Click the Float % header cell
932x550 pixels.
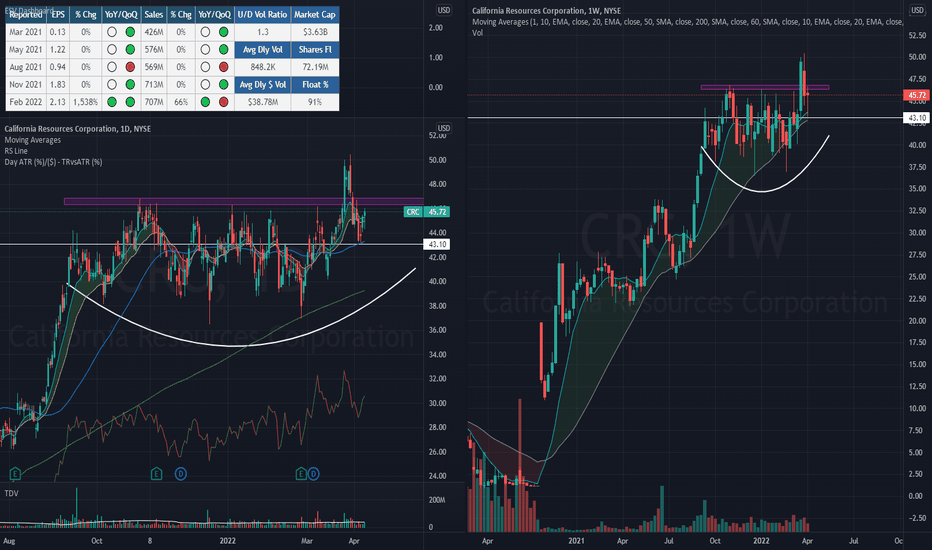point(315,84)
